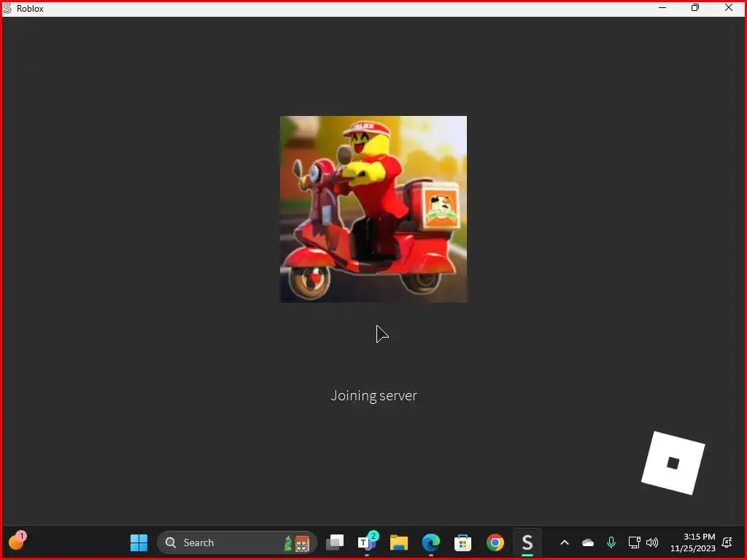Select the running Roblox taskbar icon

click(527, 542)
